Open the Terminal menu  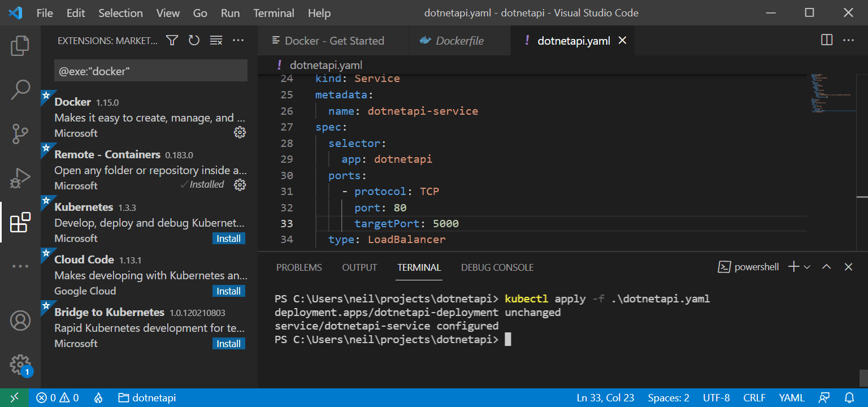[274, 13]
